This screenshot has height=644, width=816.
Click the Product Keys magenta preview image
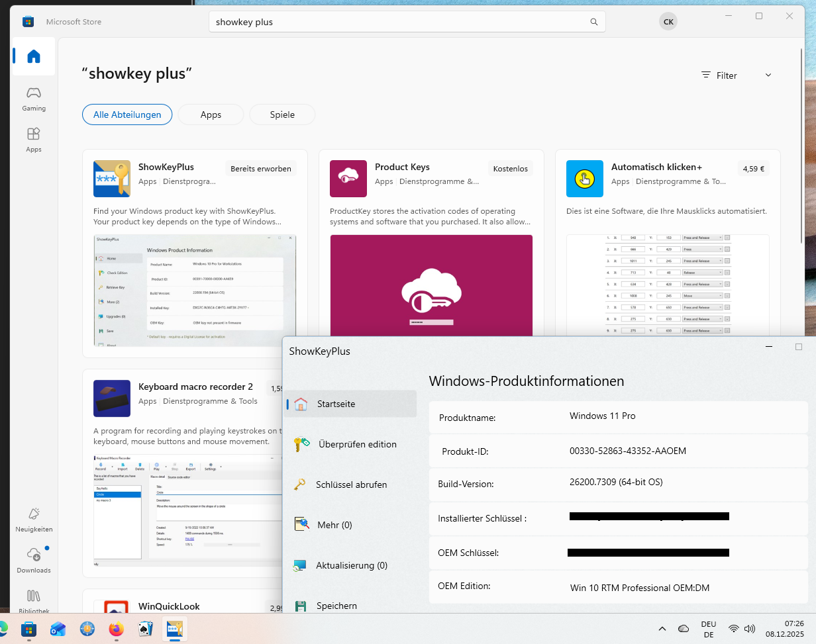(x=431, y=285)
